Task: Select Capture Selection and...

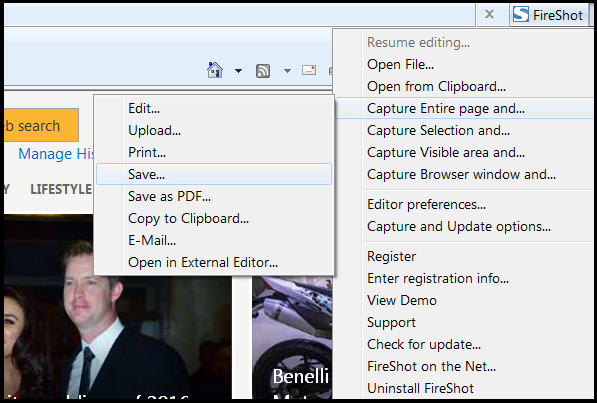Action: [x=465, y=131]
